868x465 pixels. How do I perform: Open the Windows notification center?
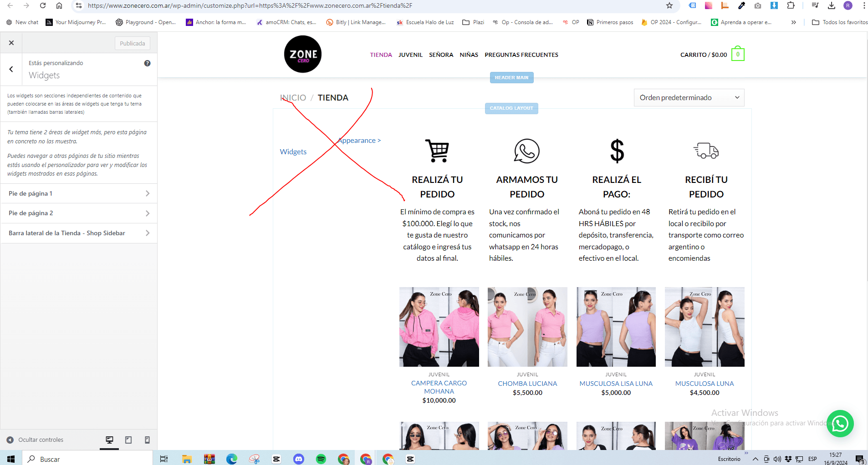pos(860,459)
